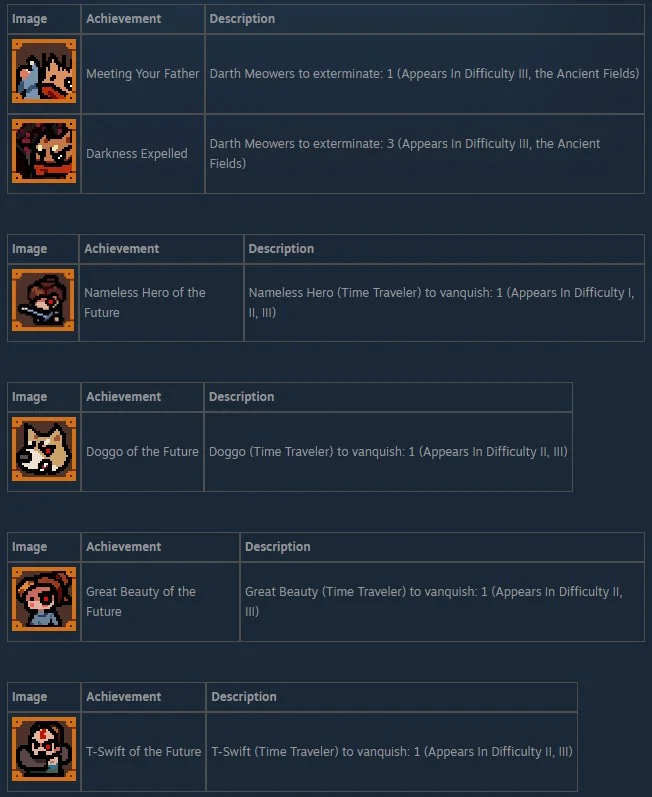Image resolution: width=652 pixels, height=797 pixels.
Task: Click the Great Beauty (Time Traveler) description
Action: coord(434,601)
